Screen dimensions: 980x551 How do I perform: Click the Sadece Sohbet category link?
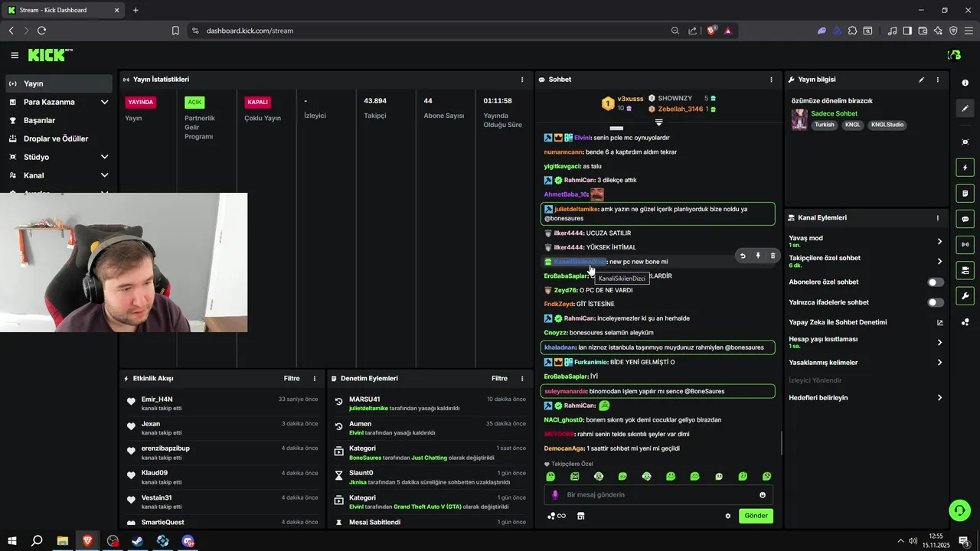click(x=834, y=113)
